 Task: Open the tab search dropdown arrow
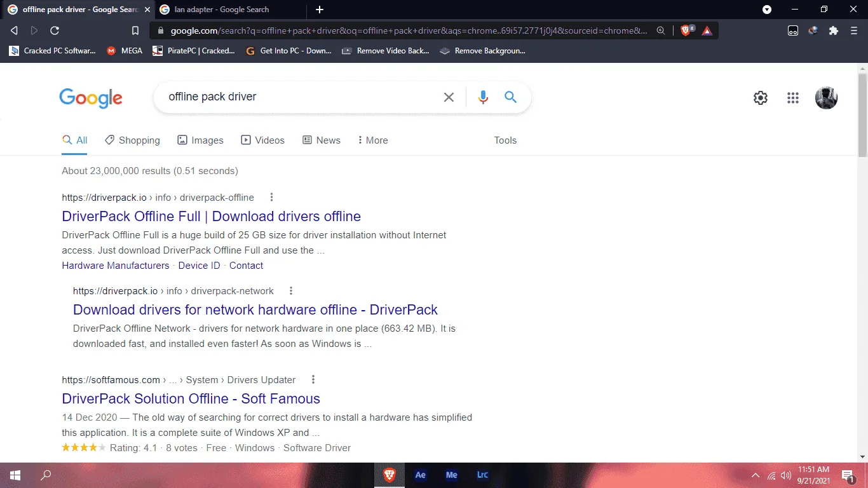coord(767,10)
